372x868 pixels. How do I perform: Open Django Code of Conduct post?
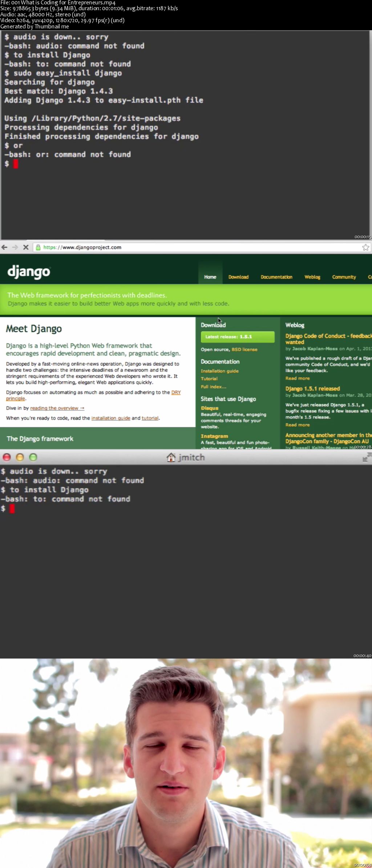click(x=328, y=339)
